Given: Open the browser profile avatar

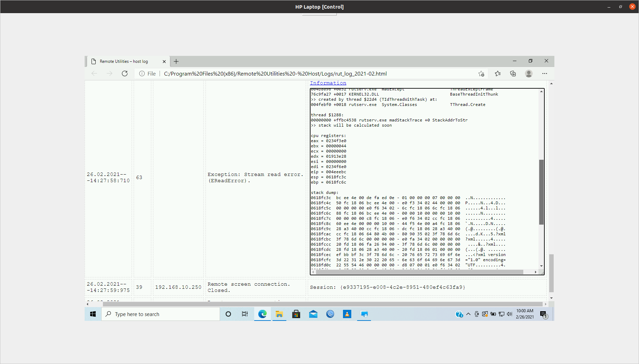Looking at the screenshot, I should pyautogui.click(x=528, y=73).
